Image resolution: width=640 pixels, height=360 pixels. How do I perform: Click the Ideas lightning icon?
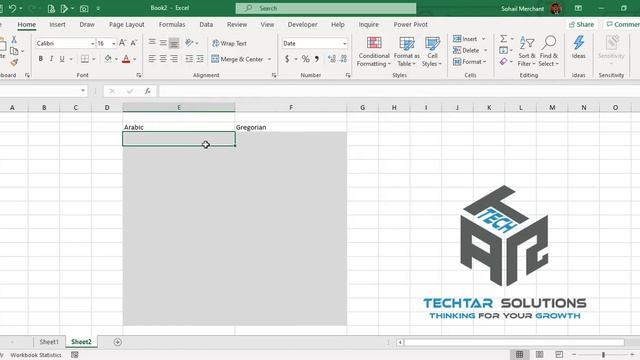pyautogui.click(x=578, y=47)
